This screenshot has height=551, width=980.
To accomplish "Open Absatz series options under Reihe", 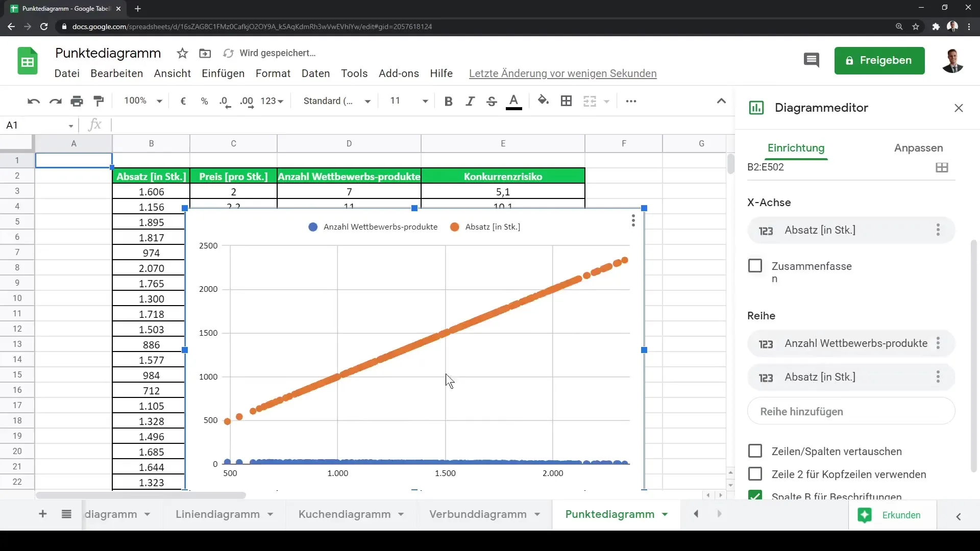I will [x=938, y=377].
